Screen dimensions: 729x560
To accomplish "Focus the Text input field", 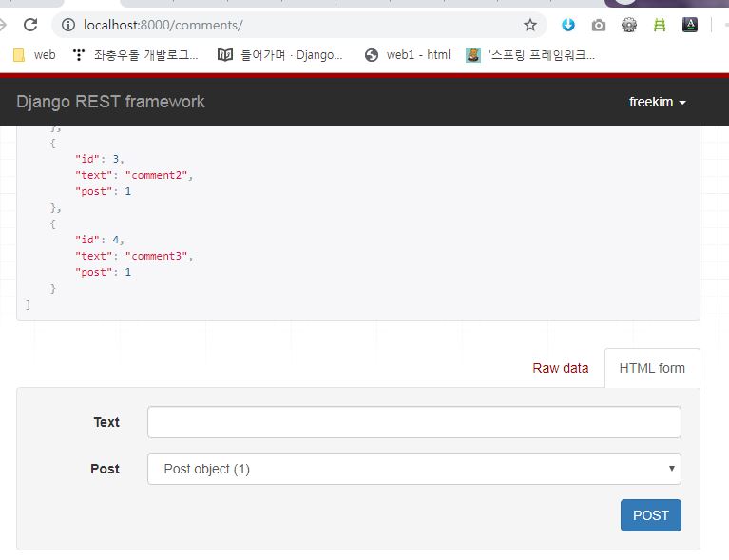I will coord(414,422).
